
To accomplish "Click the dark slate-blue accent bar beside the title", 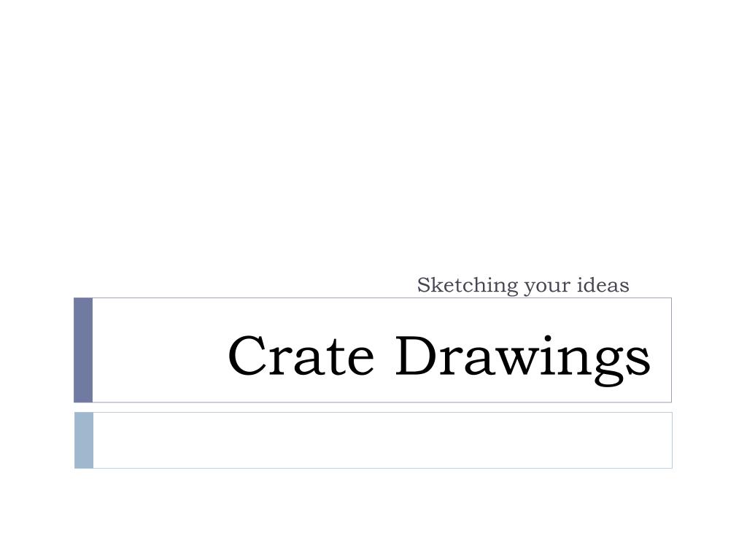I will (83, 350).
